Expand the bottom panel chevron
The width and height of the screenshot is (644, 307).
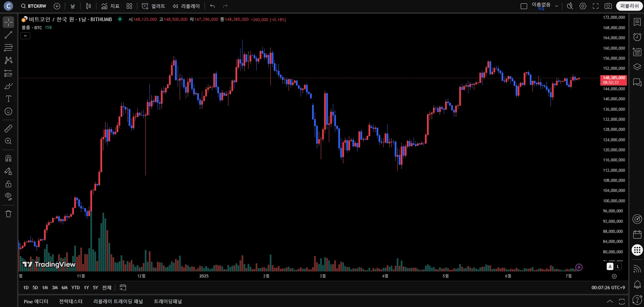(610, 301)
